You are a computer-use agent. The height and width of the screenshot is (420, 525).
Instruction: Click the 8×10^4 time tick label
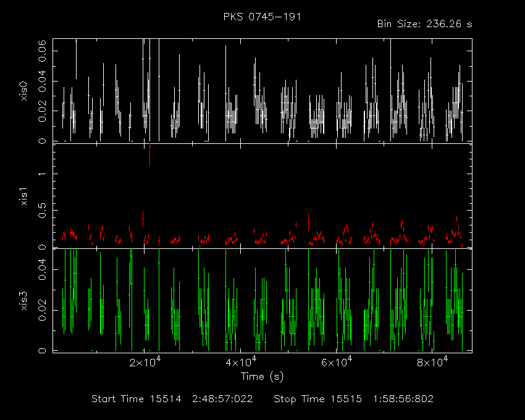[432, 362]
